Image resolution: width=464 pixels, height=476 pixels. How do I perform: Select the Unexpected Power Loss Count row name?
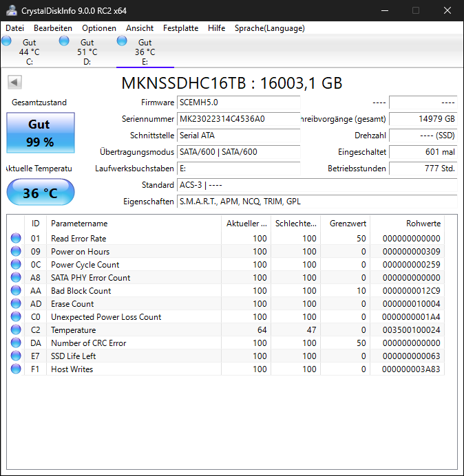point(106,317)
